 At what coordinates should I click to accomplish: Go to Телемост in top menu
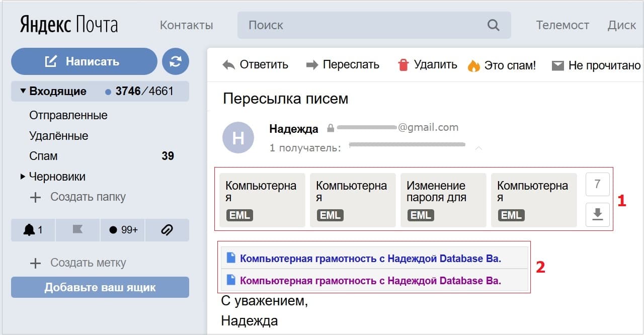[x=562, y=25]
